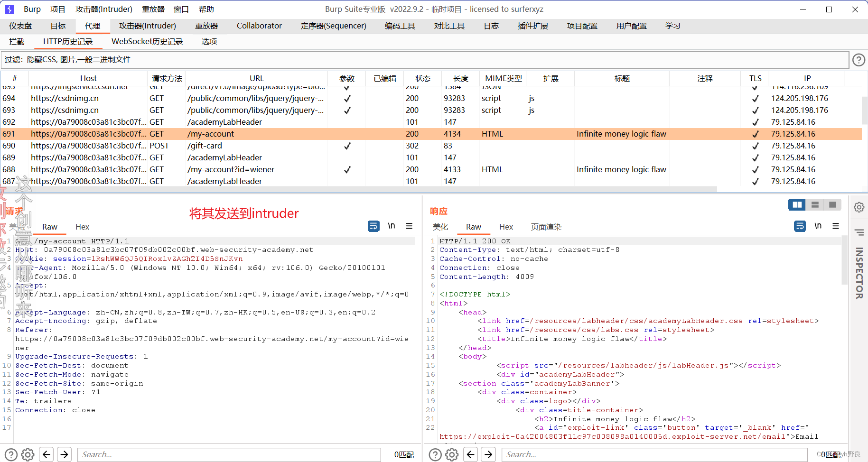Open 拦截 sub-tab
The width and height of the screenshot is (868, 462).
[17, 42]
